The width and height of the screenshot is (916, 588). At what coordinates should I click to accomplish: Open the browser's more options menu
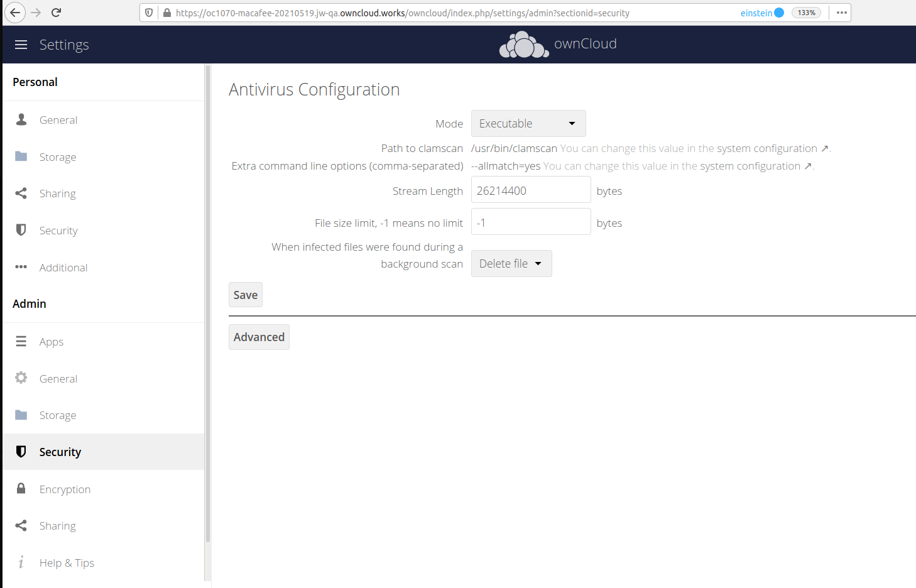[x=841, y=12]
